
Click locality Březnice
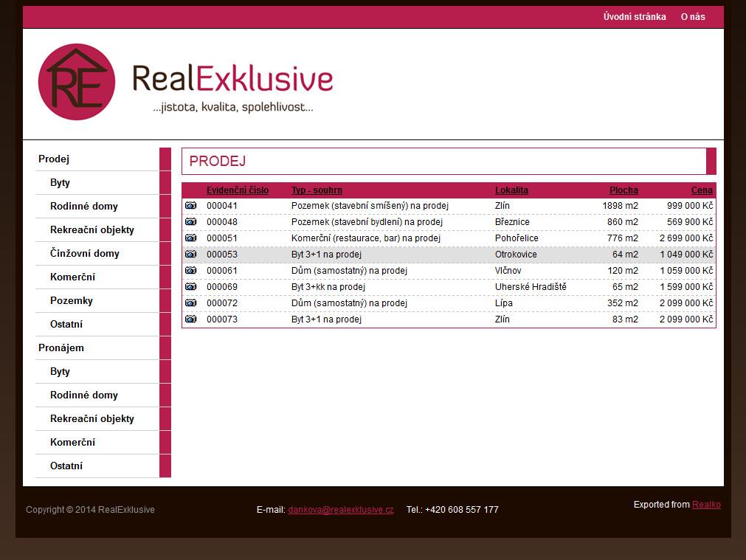[x=512, y=222]
